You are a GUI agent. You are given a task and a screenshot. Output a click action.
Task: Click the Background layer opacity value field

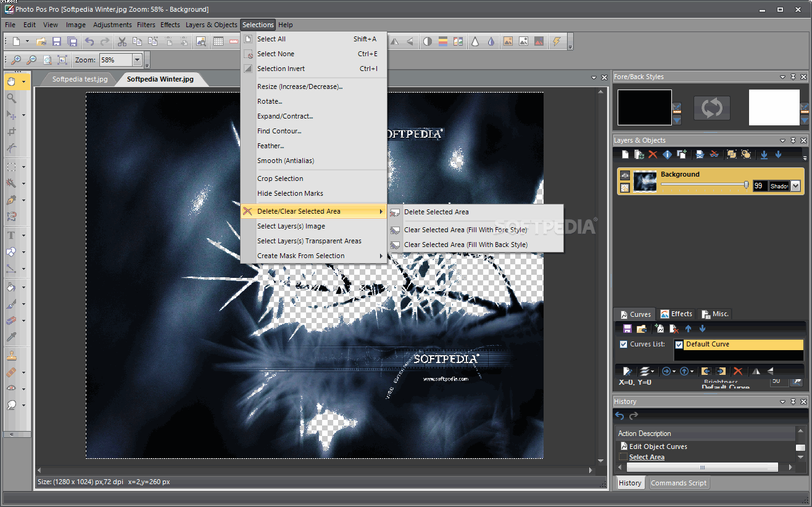(760, 186)
